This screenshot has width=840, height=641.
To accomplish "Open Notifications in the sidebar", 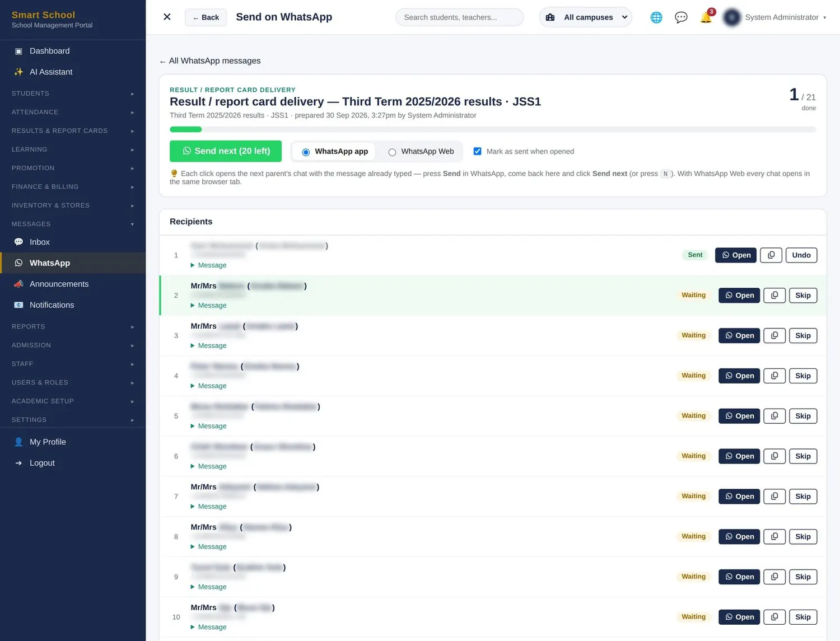I will click(x=73, y=305).
